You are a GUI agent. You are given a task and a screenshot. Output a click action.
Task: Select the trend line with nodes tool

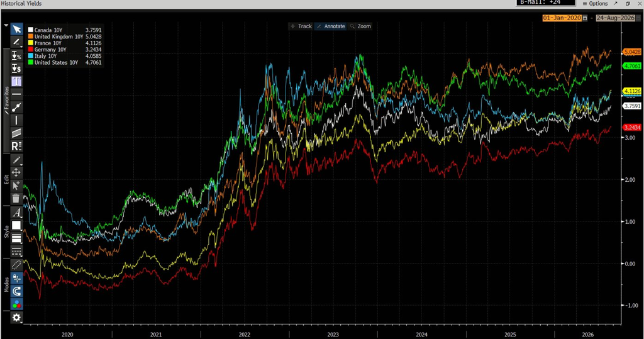tap(16, 108)
